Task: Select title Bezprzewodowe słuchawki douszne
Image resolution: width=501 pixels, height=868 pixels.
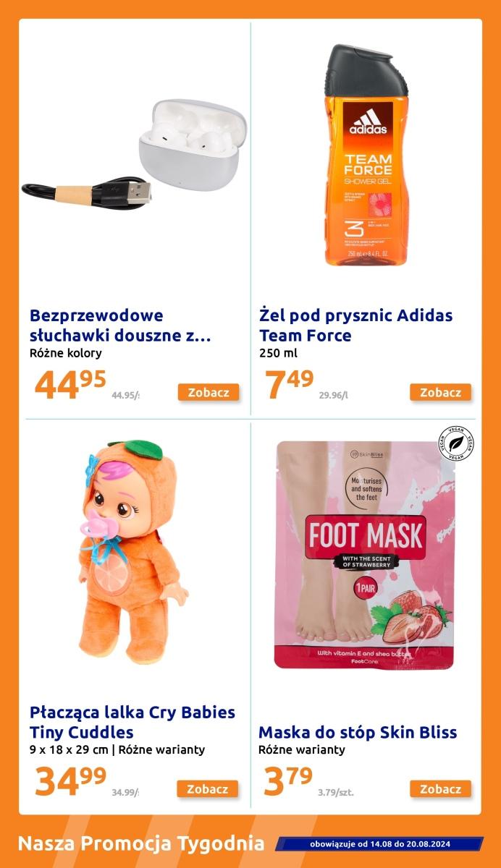Action: coord(120,325)
